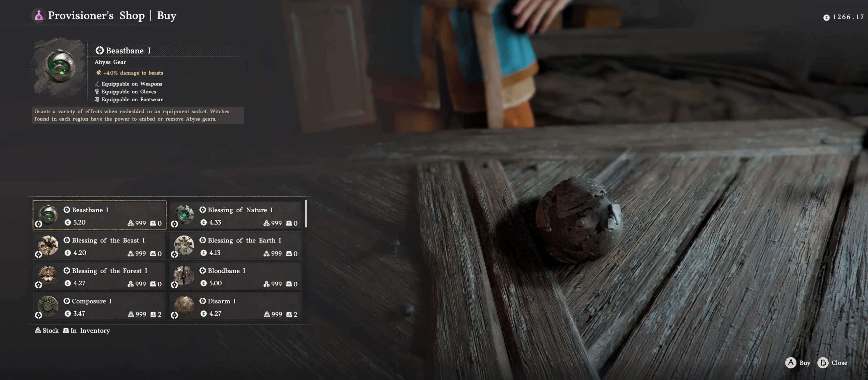Click the B Close button prompt
Image resolution: width=868 pixels, height=380 pixels.
pos(832,363)
